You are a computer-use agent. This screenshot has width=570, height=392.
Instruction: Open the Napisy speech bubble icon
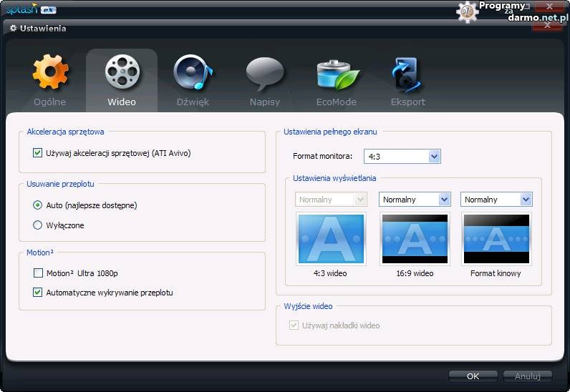(x=264, y=74)
